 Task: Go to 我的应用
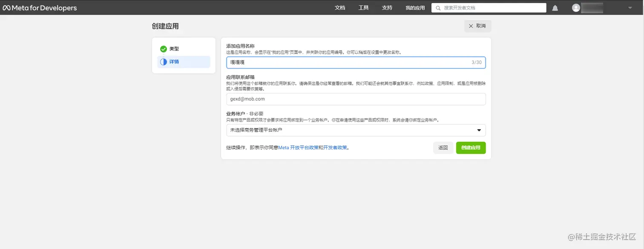tap(415, 7)
